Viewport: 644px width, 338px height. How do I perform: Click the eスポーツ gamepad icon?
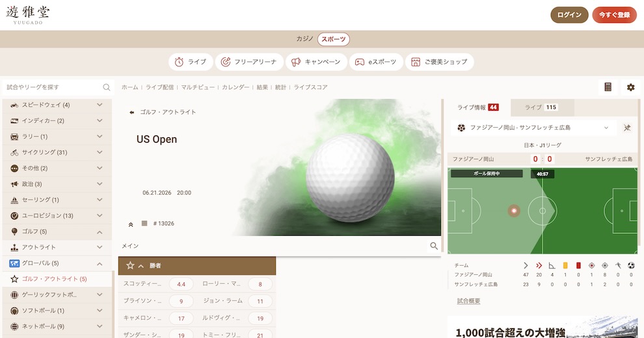pos(359,62)
